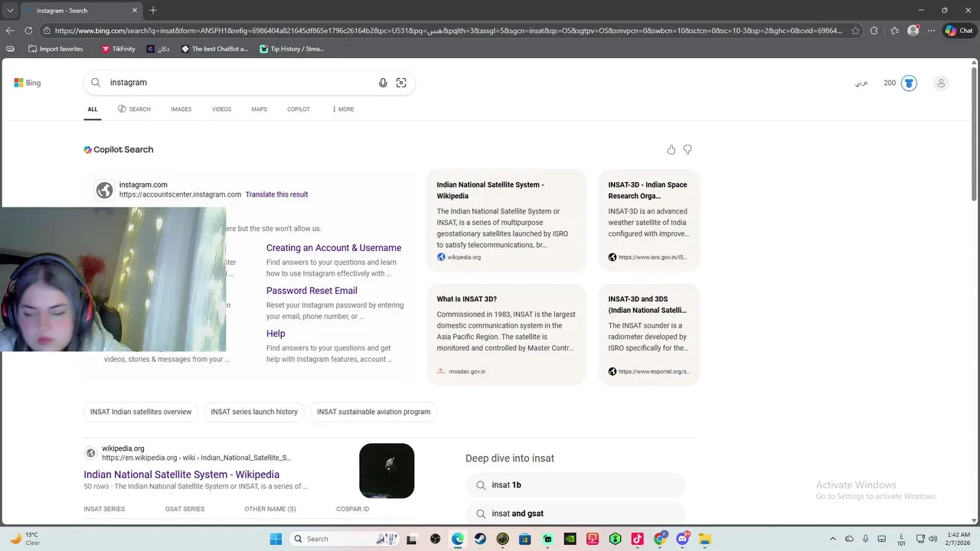Switch to IMAGES tab
Image resolution: width=980 pixels, height=551 pixels.
181,109
